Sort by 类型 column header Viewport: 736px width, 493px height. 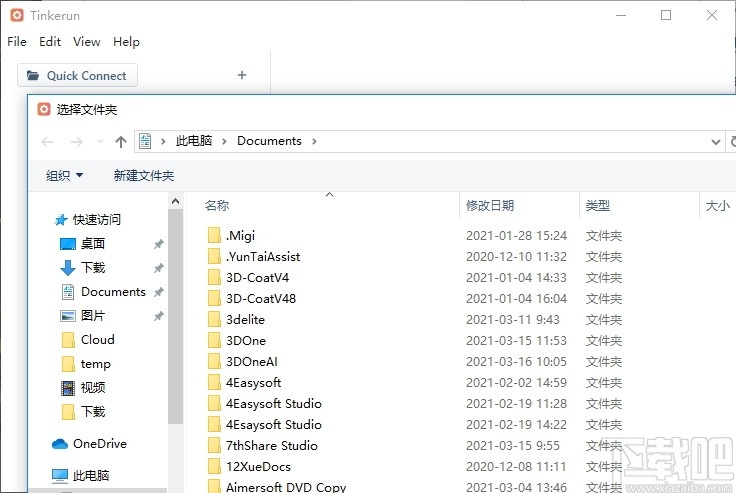click(x=598, y=205)
